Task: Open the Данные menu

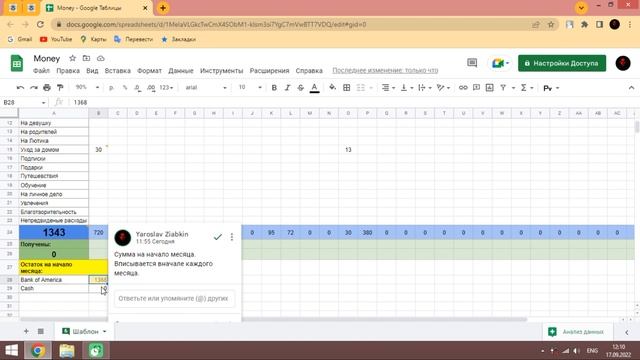Action: (181, 71)
